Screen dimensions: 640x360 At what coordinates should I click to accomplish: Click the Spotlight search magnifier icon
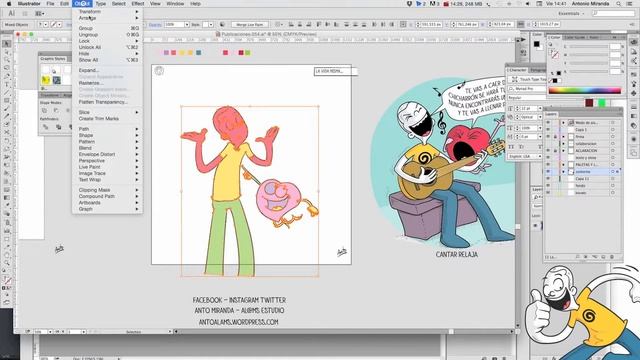pyautogui.click(x=619, y=4)
